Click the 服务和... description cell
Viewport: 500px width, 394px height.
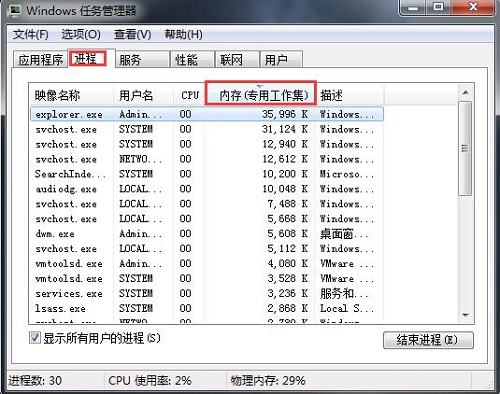click(x=345, y=293)
